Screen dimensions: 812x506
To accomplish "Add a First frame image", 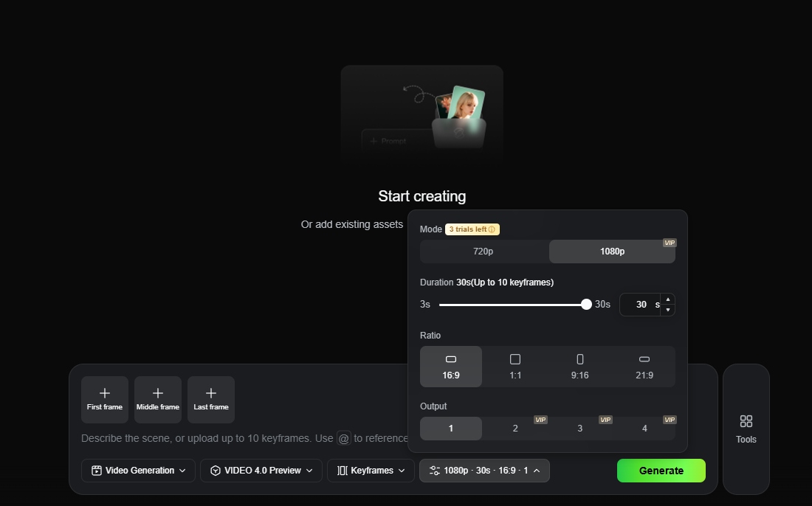I will coord(105,400).
